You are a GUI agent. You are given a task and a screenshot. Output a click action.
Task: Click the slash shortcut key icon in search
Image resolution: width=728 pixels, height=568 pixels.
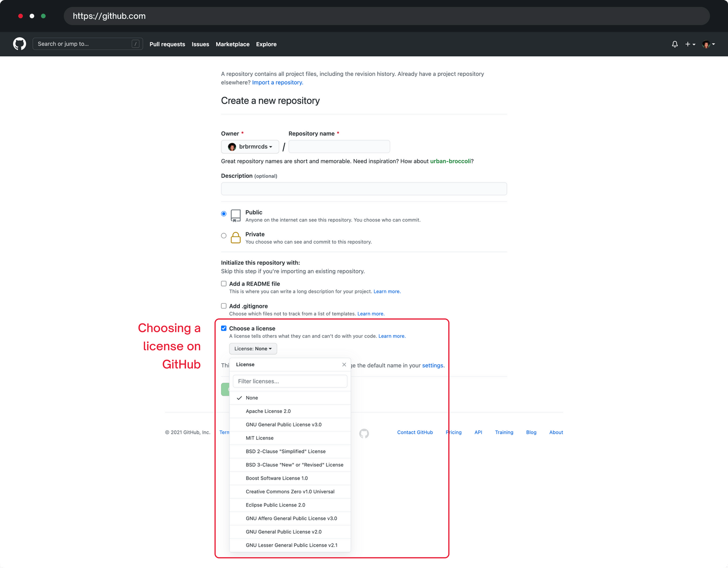coord(136,44)
